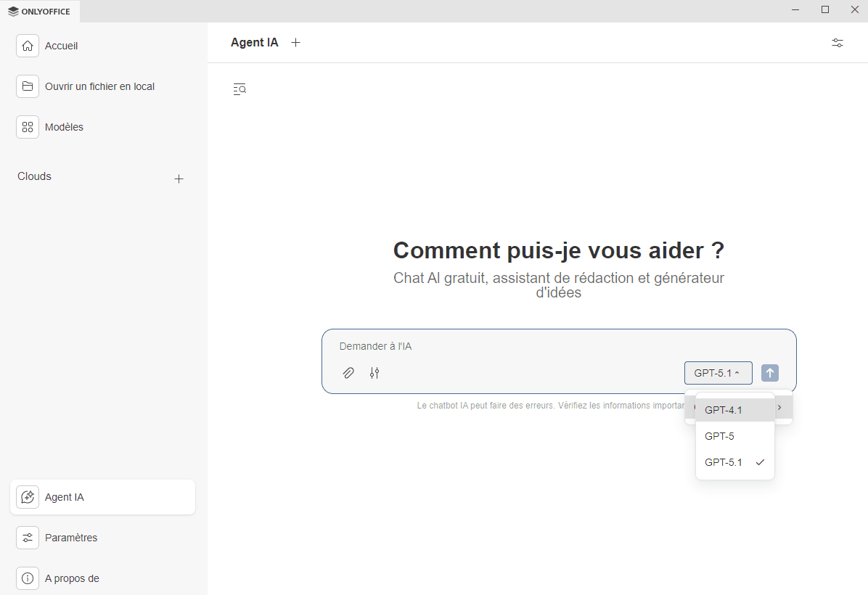
Task: Attach a file with the paperclip icon
Action: point(348,372)
